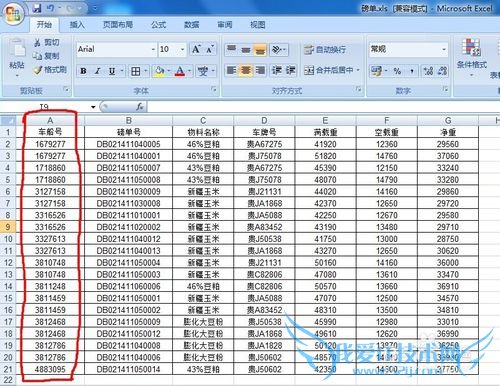Apply cell borders using the borders icon
Screen dimensions: 500x386
coord(135,71)
